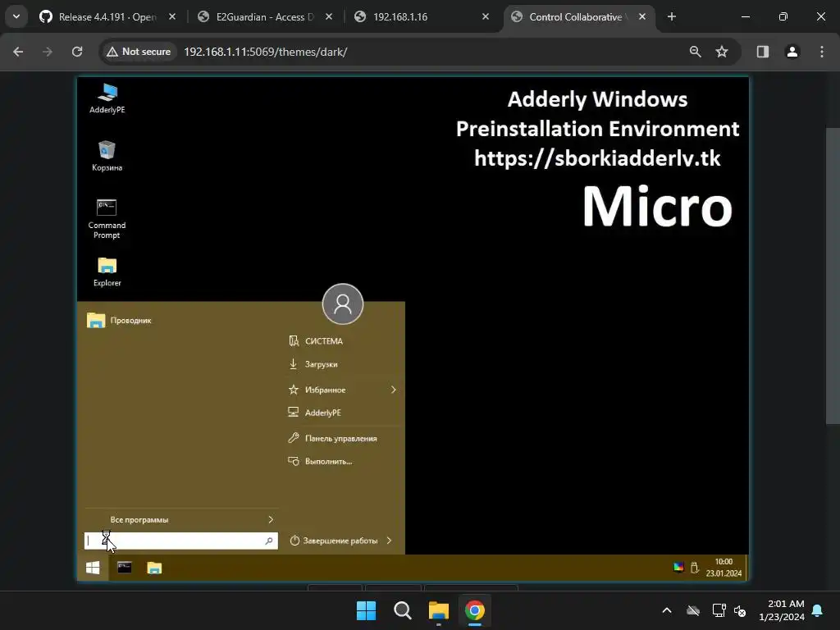Open the Command Prompt desktop icon

click(x=107, y=218)
